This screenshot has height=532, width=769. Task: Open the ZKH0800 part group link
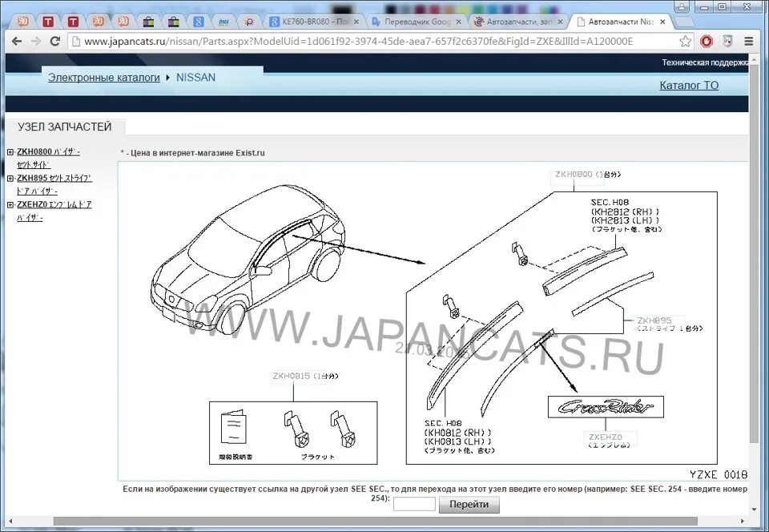click(48, 158)
